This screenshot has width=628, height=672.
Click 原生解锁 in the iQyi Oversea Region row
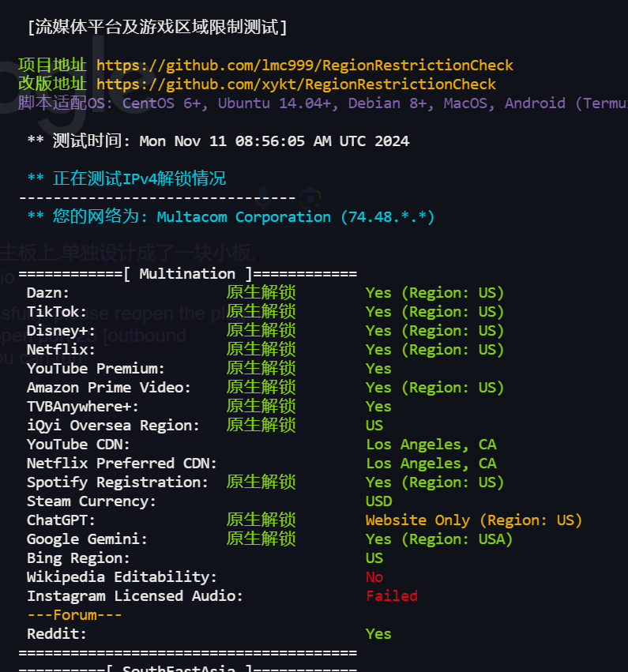[x=261, y=425]
